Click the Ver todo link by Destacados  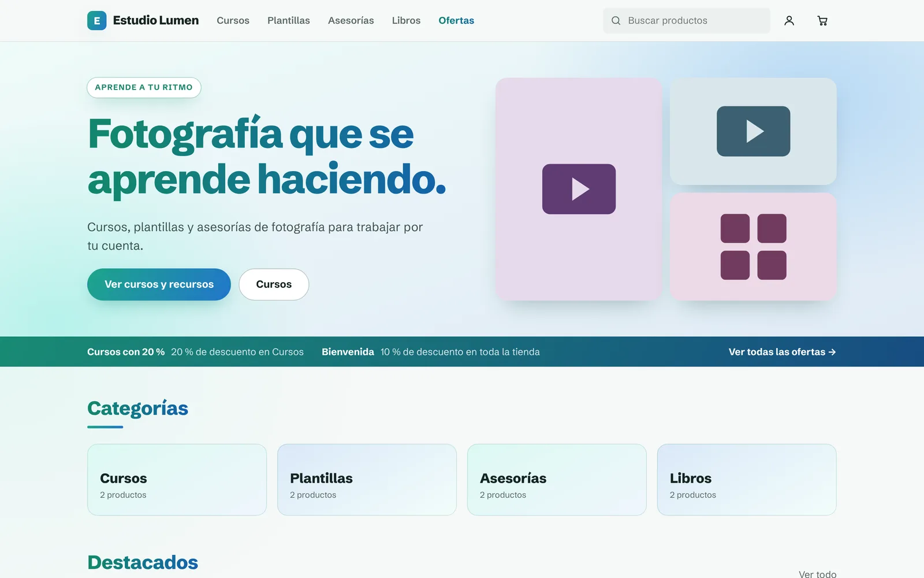(x=817, y=574)
